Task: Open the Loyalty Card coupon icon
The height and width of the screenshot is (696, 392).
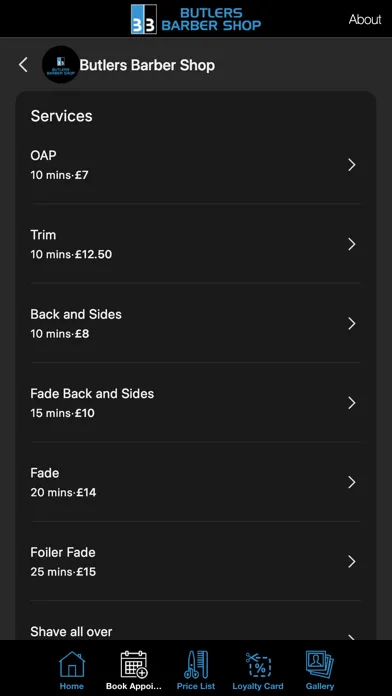Action: click(x=258, y=664)
